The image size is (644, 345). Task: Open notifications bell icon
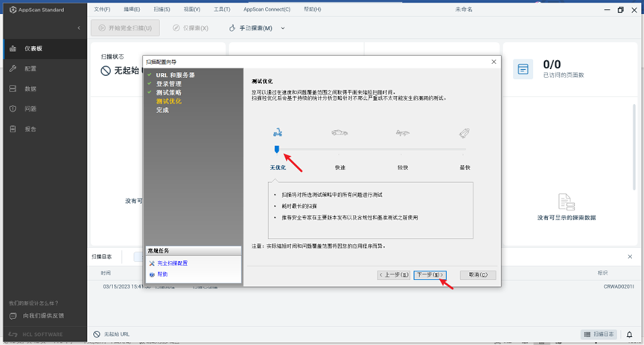tap(629, 335)
